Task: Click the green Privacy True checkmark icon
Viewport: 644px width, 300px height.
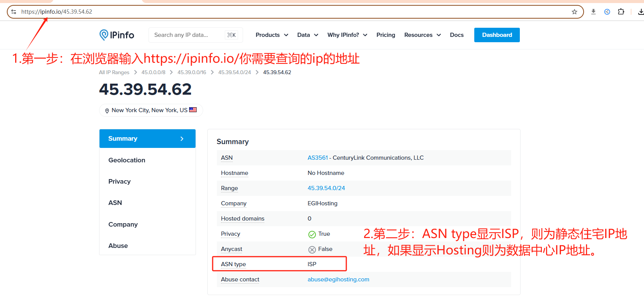Action: 312,234
